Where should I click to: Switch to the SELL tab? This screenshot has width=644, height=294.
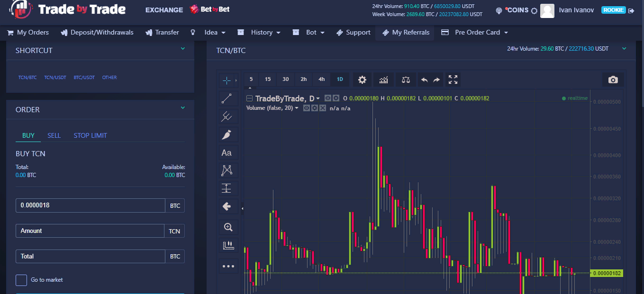[54, 135]
